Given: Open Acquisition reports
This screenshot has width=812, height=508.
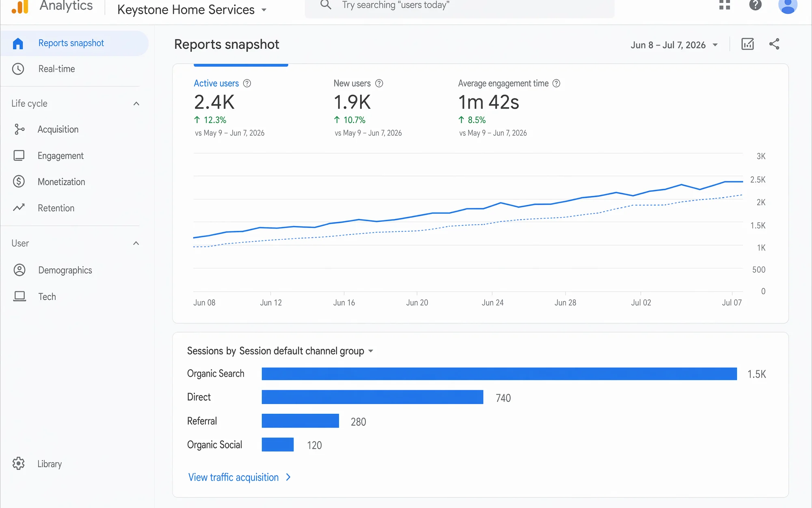Looking at the screenshot, I should click(58, 129).
